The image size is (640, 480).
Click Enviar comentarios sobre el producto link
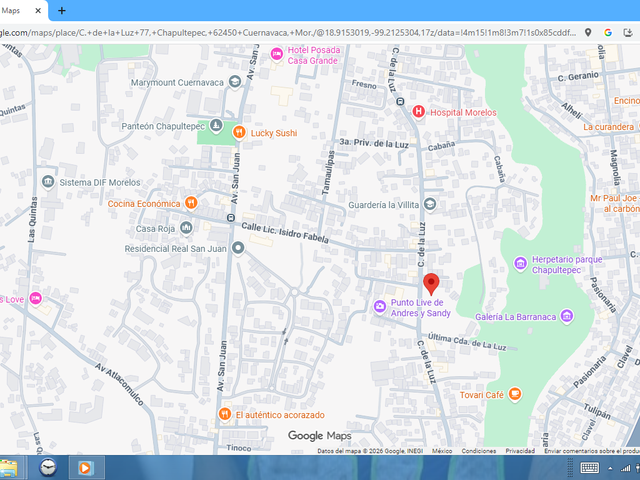592,451
